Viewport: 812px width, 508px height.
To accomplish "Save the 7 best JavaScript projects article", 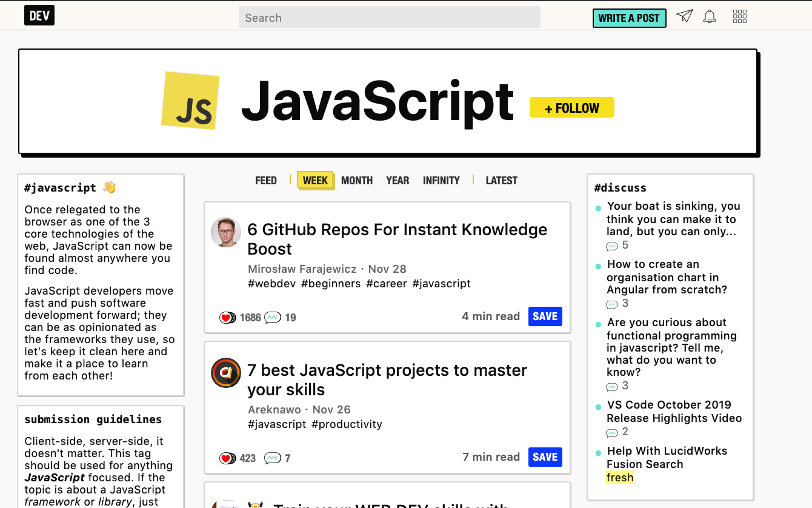I will point(545,457).
